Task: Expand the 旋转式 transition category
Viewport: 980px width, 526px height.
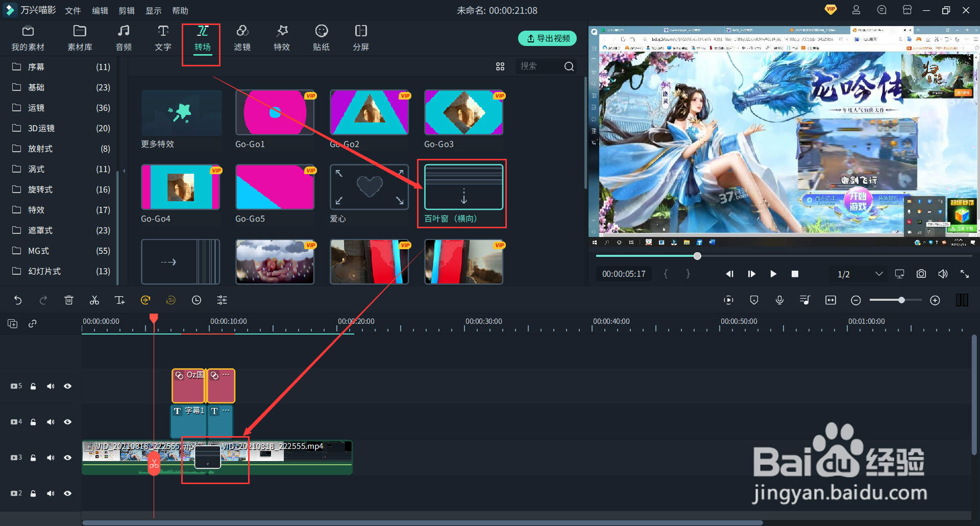Action: pos(61,189)
